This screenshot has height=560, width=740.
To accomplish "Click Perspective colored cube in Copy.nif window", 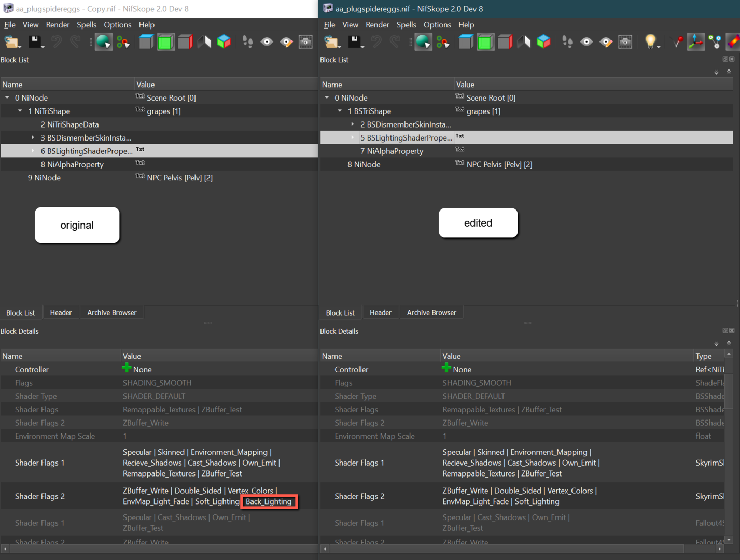I will [x=224, y=41].
